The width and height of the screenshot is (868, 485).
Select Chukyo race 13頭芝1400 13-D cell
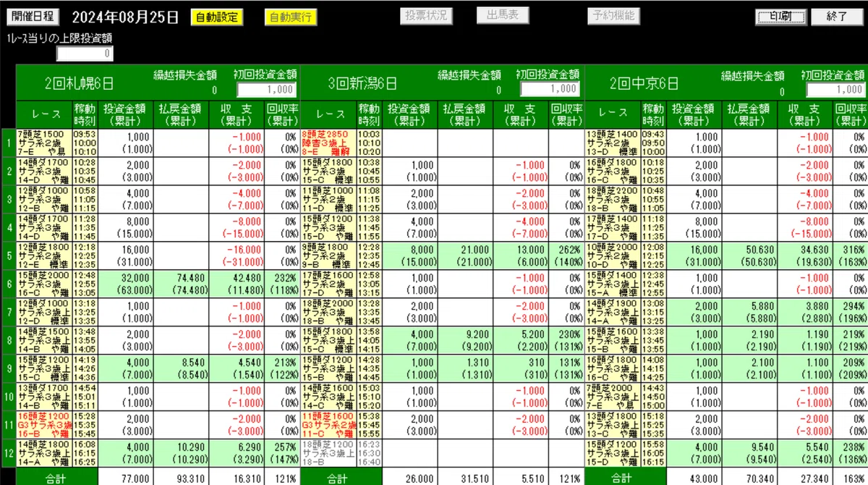point(613,143)
